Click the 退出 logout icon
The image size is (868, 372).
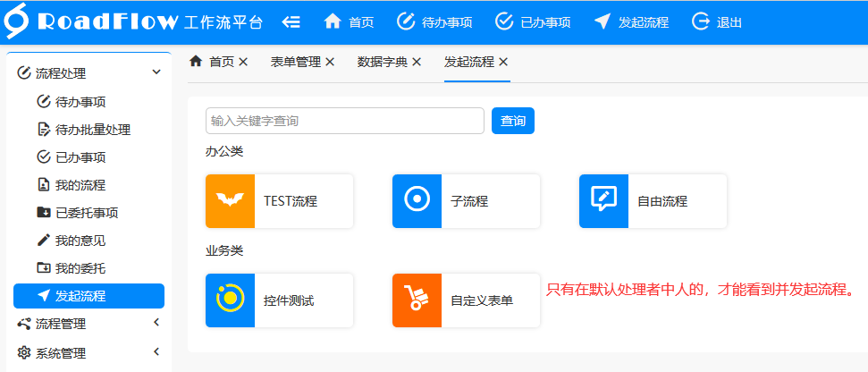tap(701, 21)
